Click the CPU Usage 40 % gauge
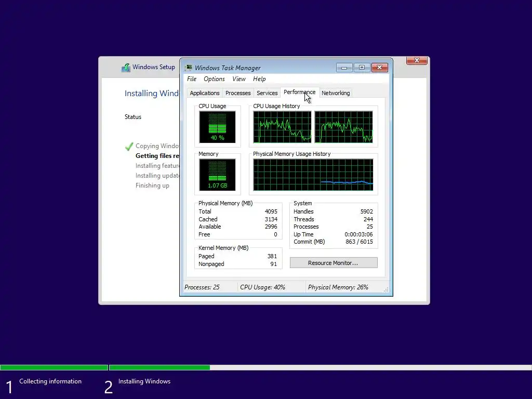 click(x=217, y=127)
